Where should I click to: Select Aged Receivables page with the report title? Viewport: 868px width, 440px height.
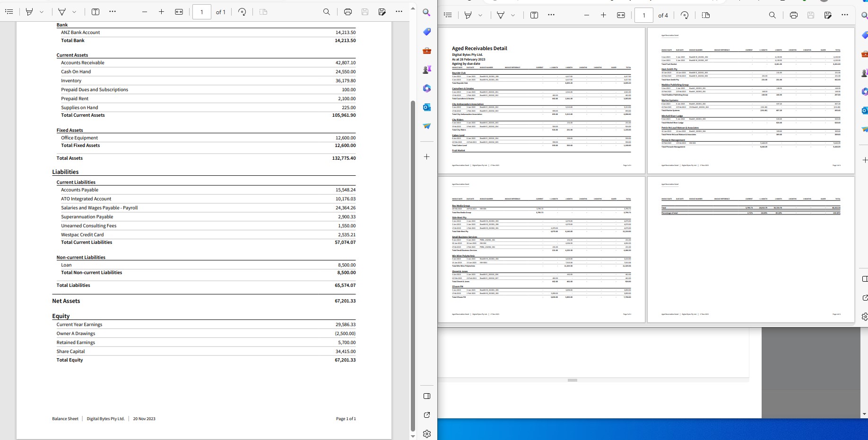(541, 100)
